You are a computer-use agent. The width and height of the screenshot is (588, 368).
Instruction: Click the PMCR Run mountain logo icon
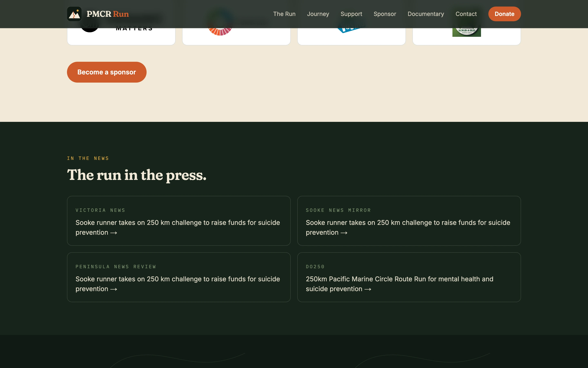point(74,14)
